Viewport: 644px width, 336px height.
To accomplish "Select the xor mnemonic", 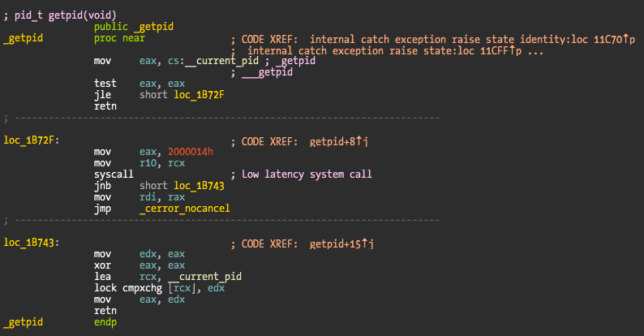I will tap(103, 265).
